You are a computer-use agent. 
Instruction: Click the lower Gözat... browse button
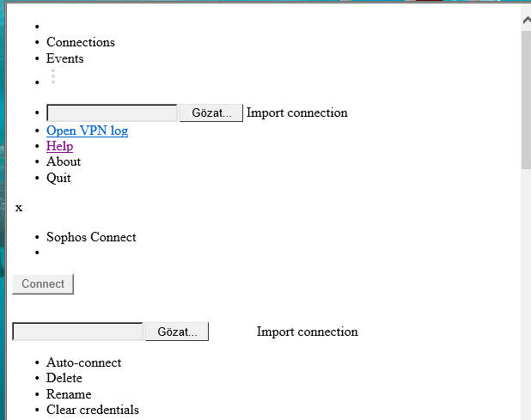pos(177,332)
